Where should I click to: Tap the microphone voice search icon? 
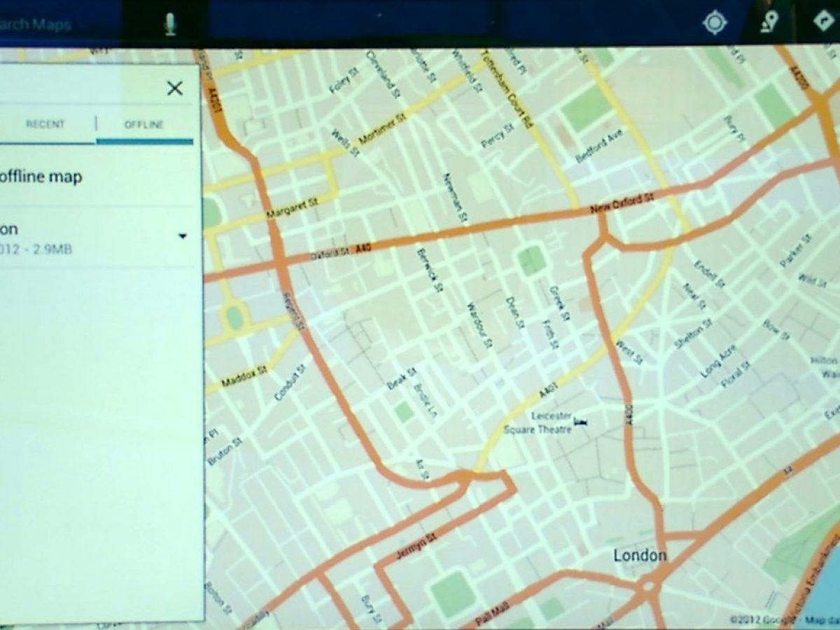(169, 24)
